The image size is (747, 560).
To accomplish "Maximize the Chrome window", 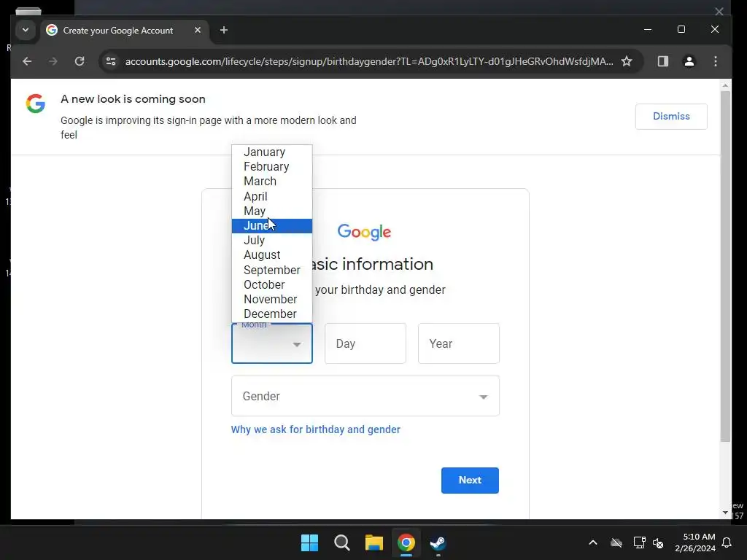I will 681,29.
